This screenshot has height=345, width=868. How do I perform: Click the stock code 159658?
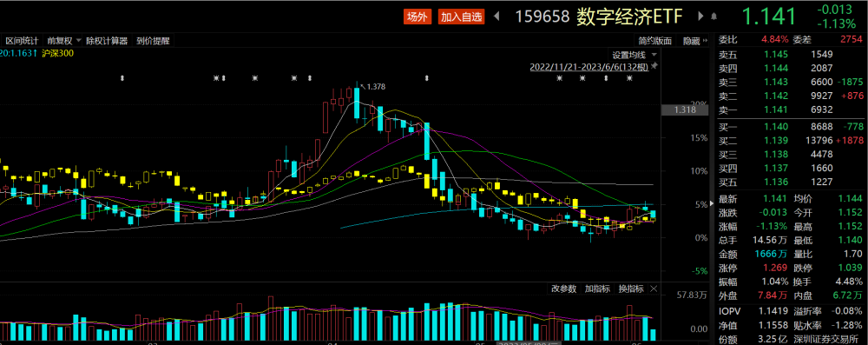click(542, 17)
